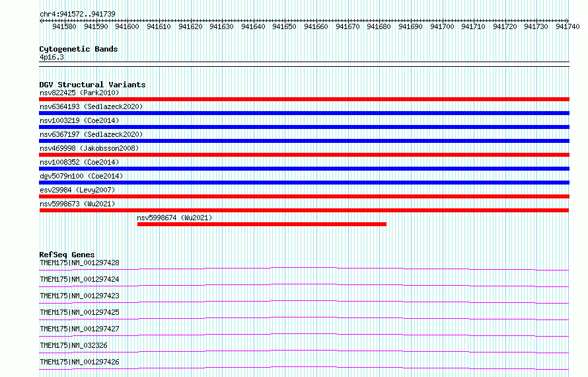The width and height of the screenshot is (588, 377).
Task: Click ruler position 941620
Action: pos(190,26)
